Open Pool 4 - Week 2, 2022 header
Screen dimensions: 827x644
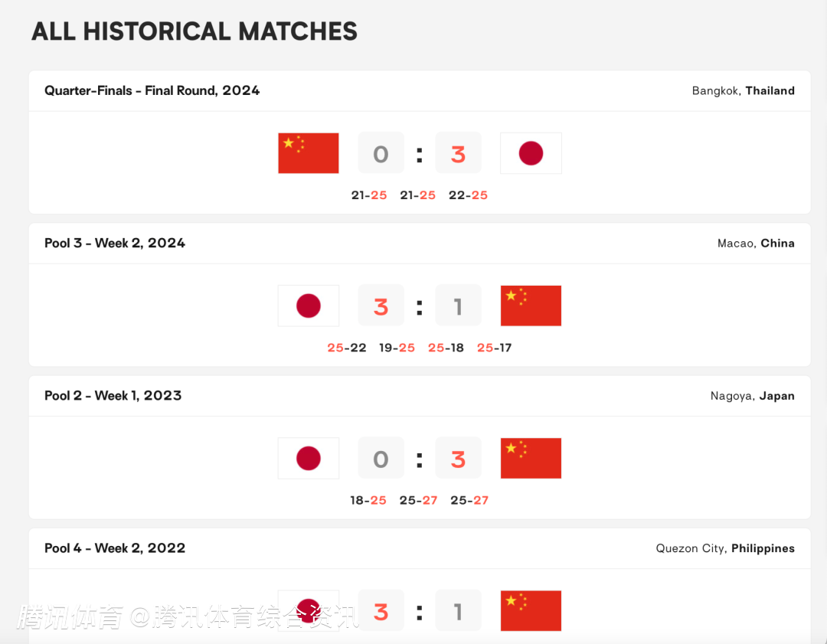115,548
